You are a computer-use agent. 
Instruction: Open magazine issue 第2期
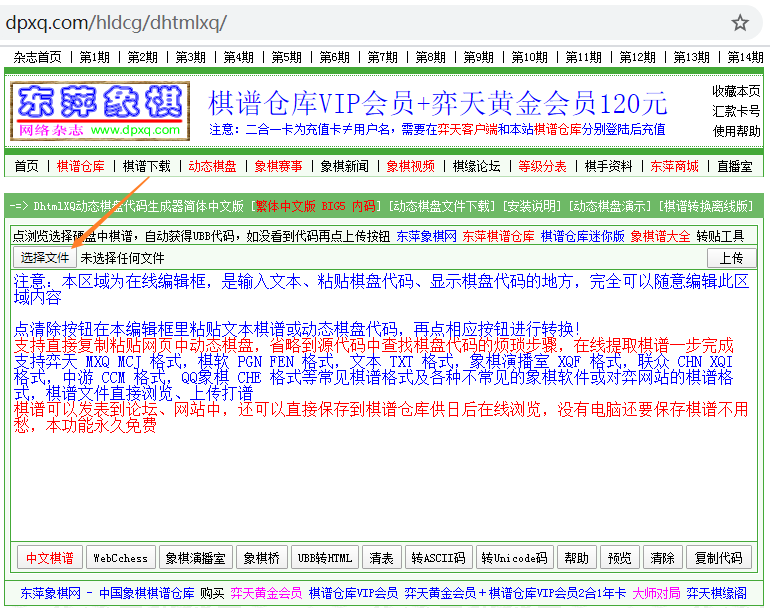coord(142,57)
